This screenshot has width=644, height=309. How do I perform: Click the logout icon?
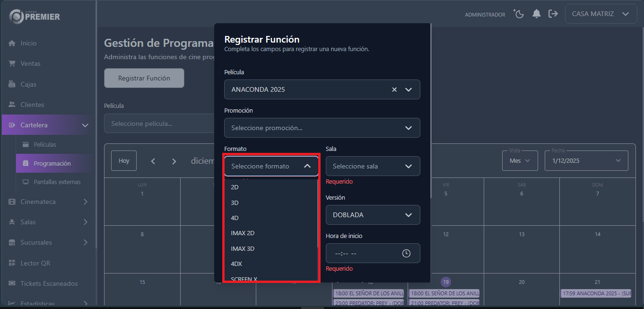pos(553,14)
